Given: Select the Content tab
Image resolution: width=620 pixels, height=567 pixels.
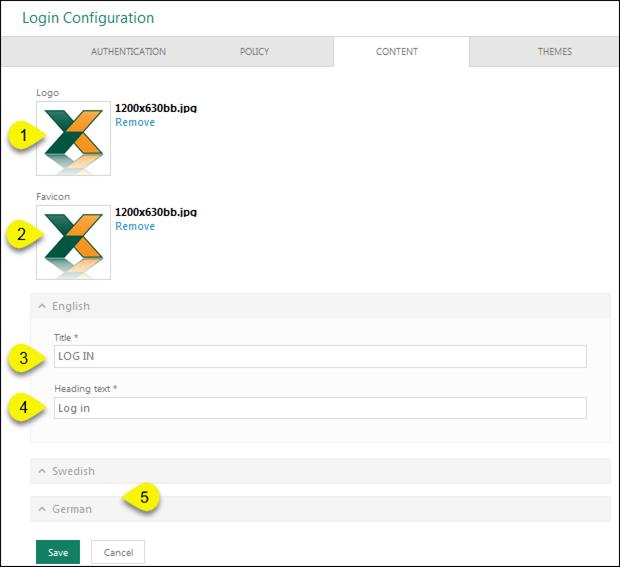Looking at the screenshot, I should point(397,52).
